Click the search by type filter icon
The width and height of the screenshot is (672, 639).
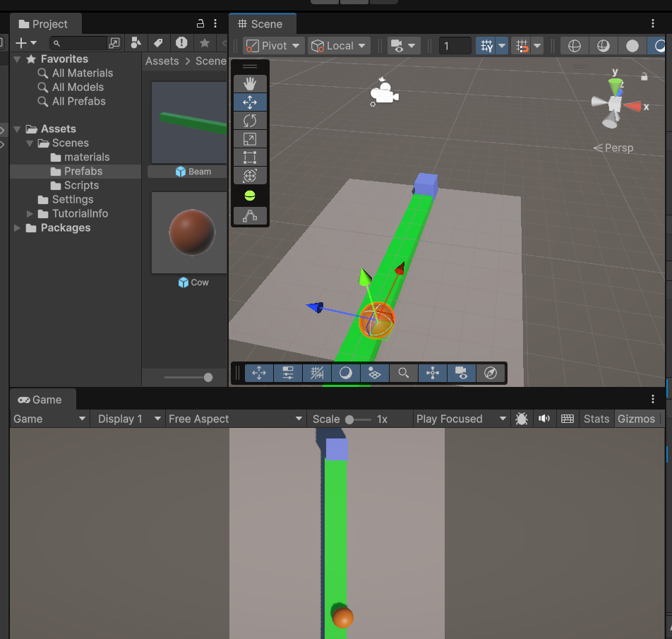(136, 43)
